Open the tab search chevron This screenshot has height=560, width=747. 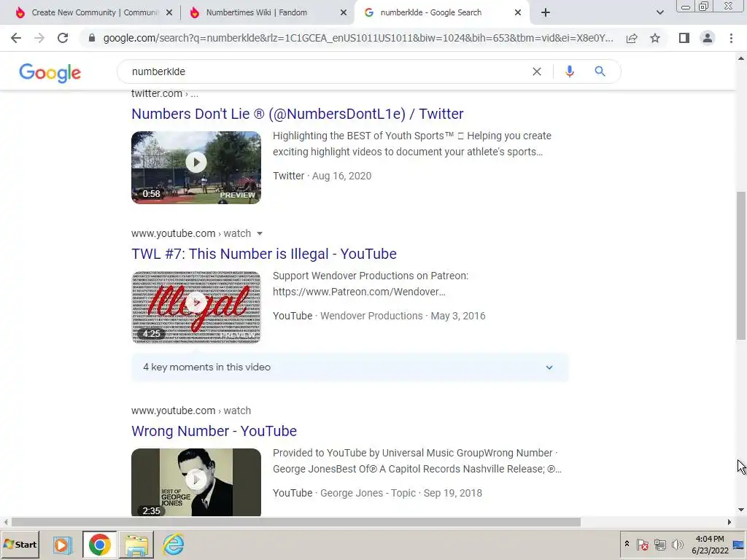point(659,13)
